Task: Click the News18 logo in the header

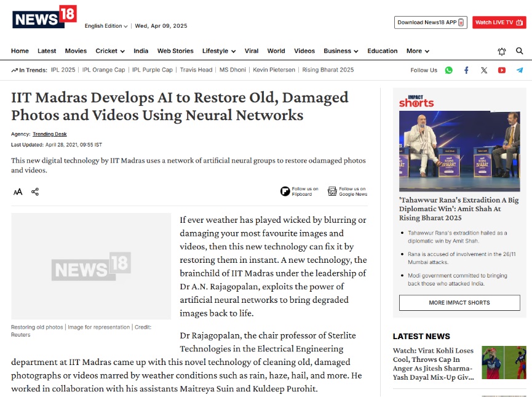Action: tap(44, 17)
